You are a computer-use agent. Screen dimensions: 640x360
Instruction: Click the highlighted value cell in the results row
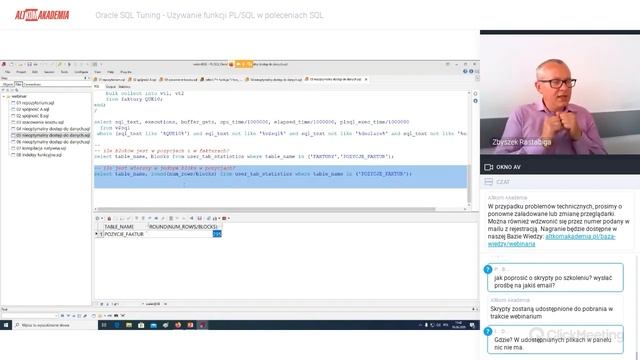click(x=217, y=234)
